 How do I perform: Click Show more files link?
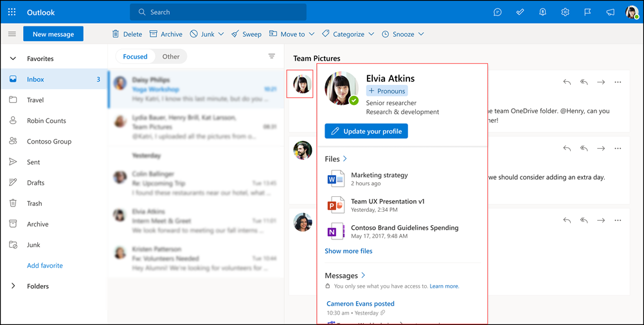[x=349, y=251]
